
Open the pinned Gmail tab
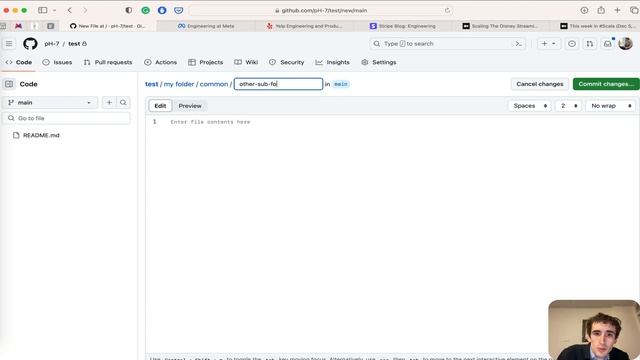(18, 26)
